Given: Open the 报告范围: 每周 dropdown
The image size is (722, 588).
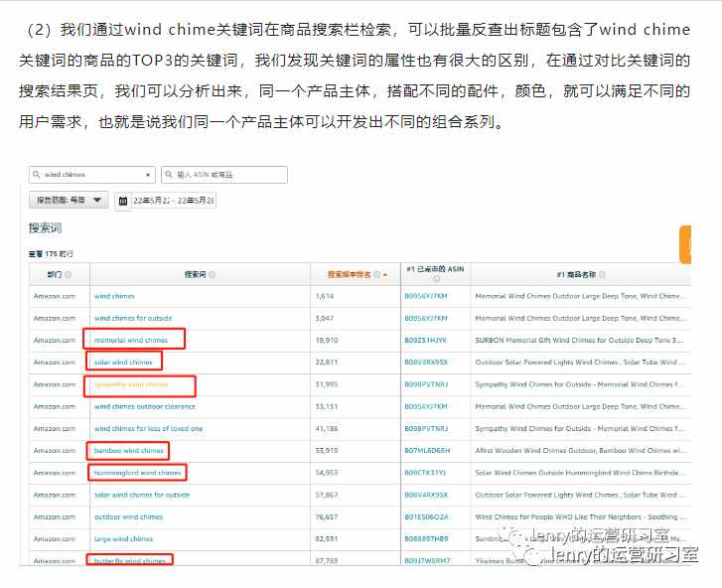Looking at the screenshot, I should point(69,200).
